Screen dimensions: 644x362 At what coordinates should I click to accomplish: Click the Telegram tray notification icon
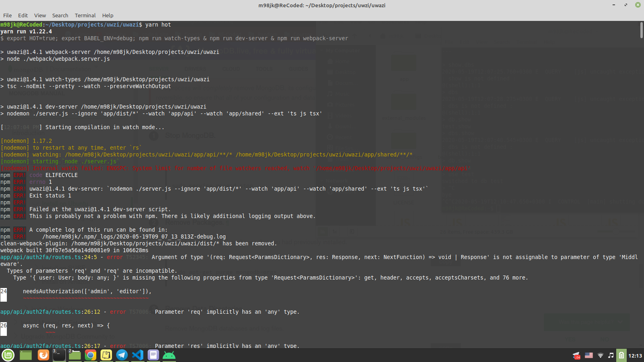(x=576, y=356)
